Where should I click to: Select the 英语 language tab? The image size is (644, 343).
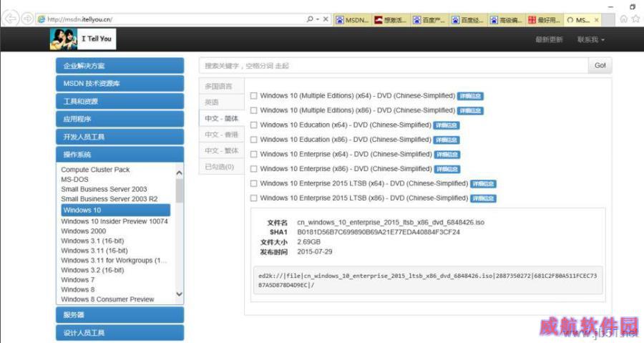coord(221,102)
